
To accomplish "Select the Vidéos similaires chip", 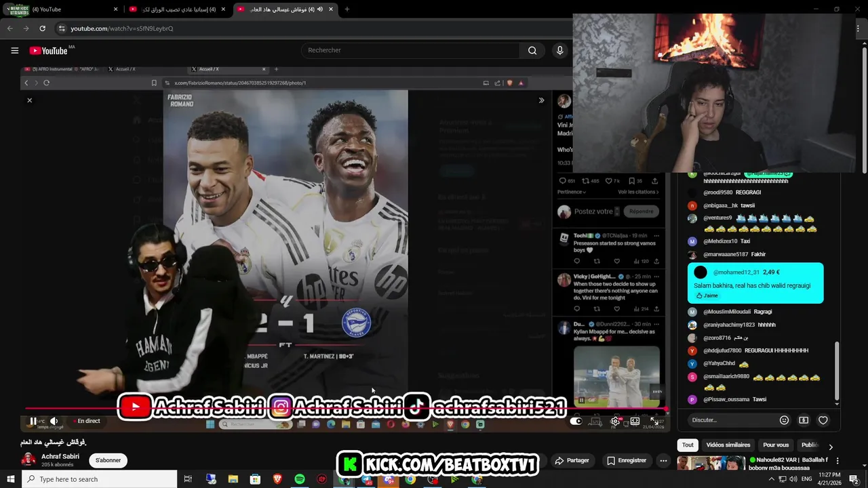I will click(x=728, y=445).
